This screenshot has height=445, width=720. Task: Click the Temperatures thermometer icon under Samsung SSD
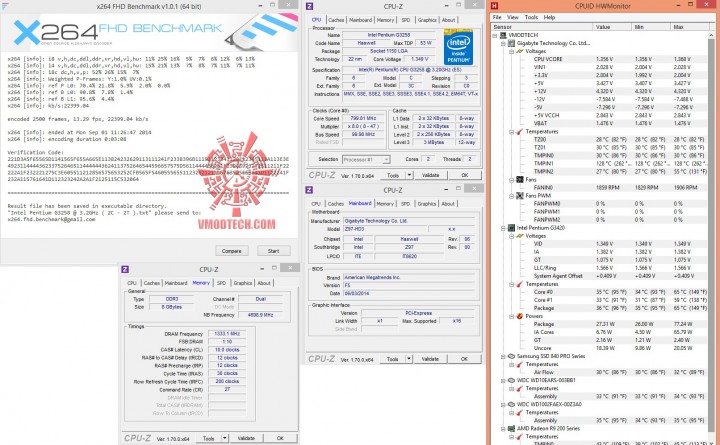(520, 364)
